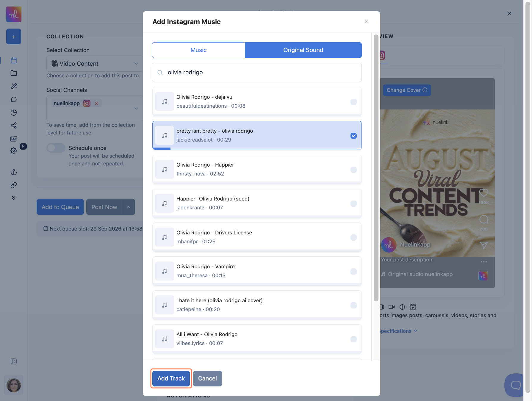Select the Olivia Rodrigo - deja vu checkbox
The height and width of the screenshot is (401, 532).
(353, 102)
